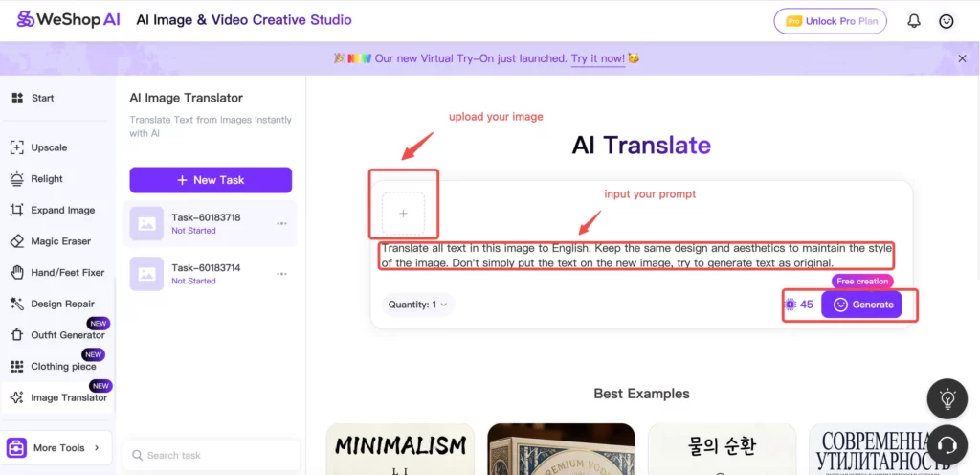The width and height of the screenshot is (980, 475).
Task: Follow the 'Try it now!' link
Action: tap(597, 58)
